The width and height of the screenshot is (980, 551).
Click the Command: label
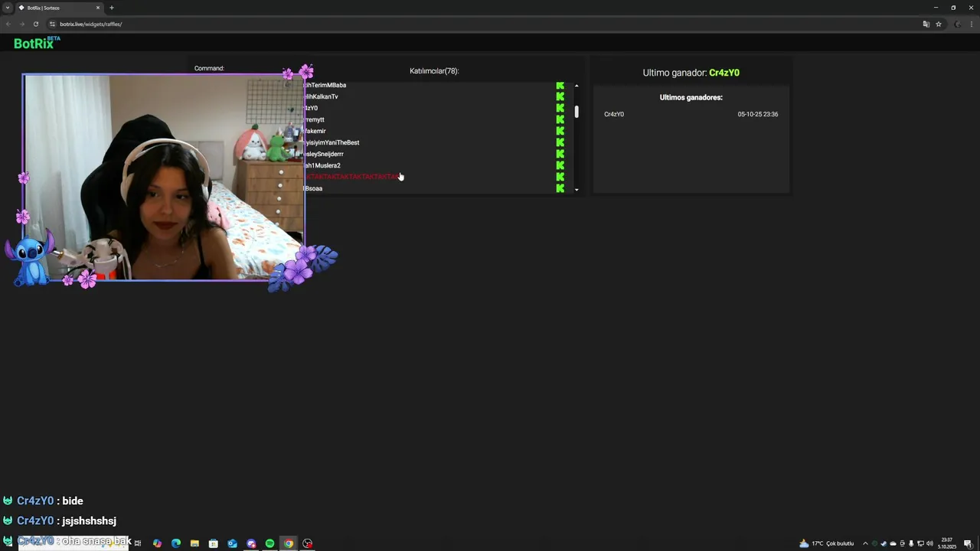tap(209, 68)
